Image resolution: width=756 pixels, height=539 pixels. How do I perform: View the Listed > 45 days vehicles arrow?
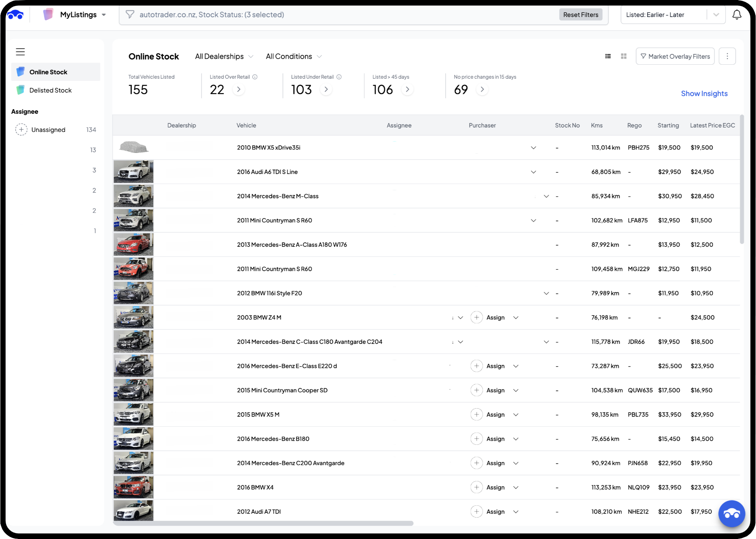[x=407, y=89]
